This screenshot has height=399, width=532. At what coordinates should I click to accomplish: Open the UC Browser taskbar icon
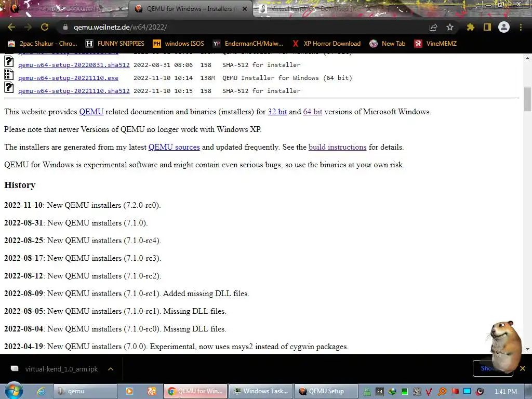pos(152,391)
